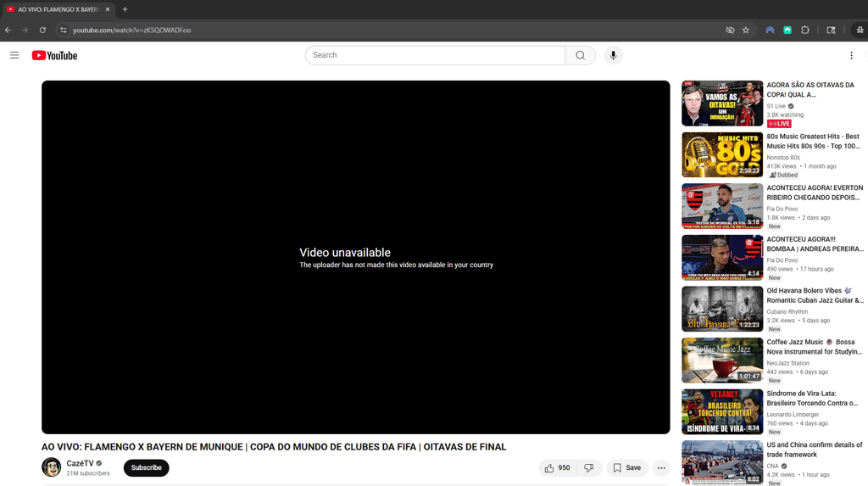Viewport: 868px width, 486px height.
Task: Open 'Síndrome de Vira-Lata' video thumbnail
Action: click(x=722, y=411)
